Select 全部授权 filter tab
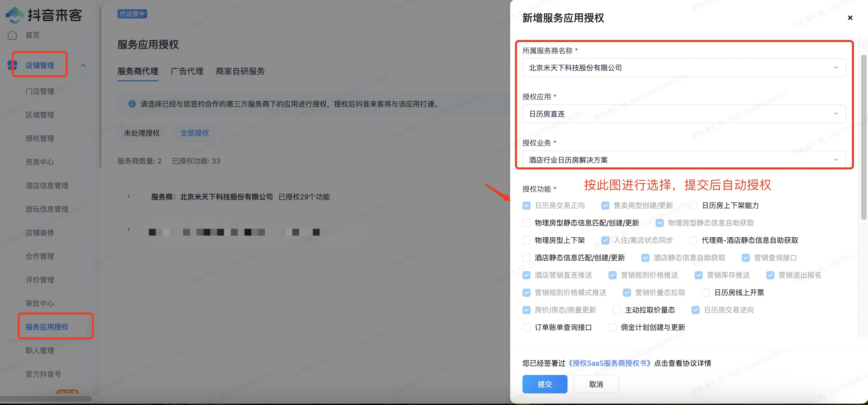This screenshot has height=405, width=868. pyautogui.click(x=195, y=133)
